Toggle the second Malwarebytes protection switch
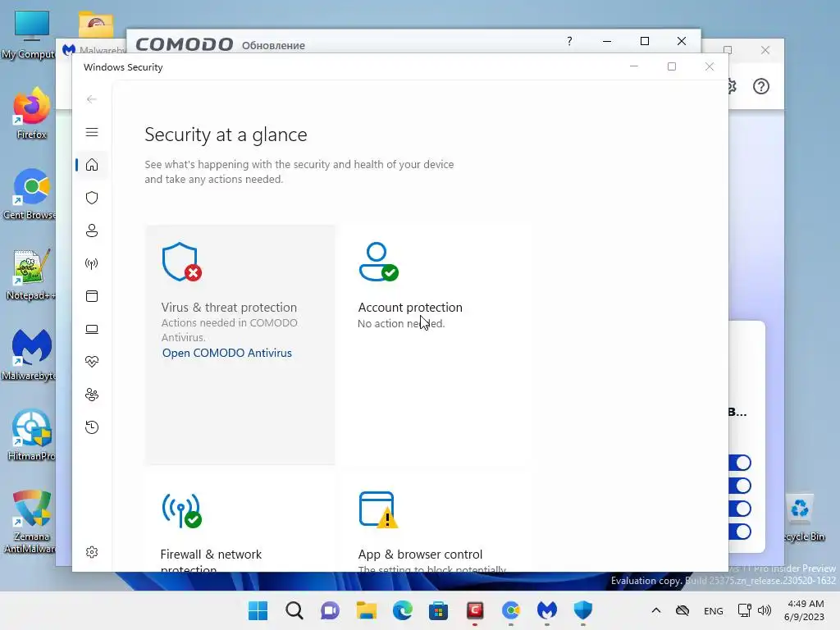The width and height of the screenshot is (840, 630). (740, 486)
